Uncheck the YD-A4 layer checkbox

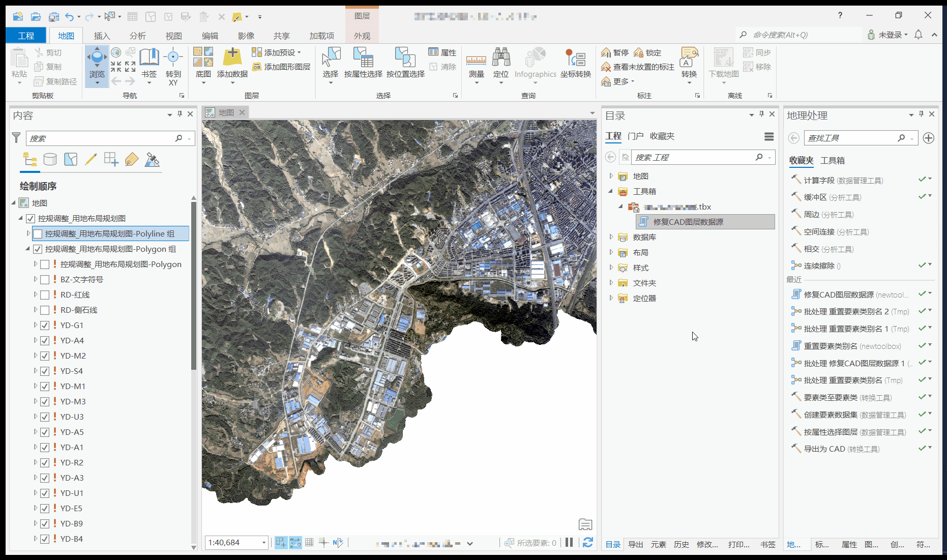point(45,340)
